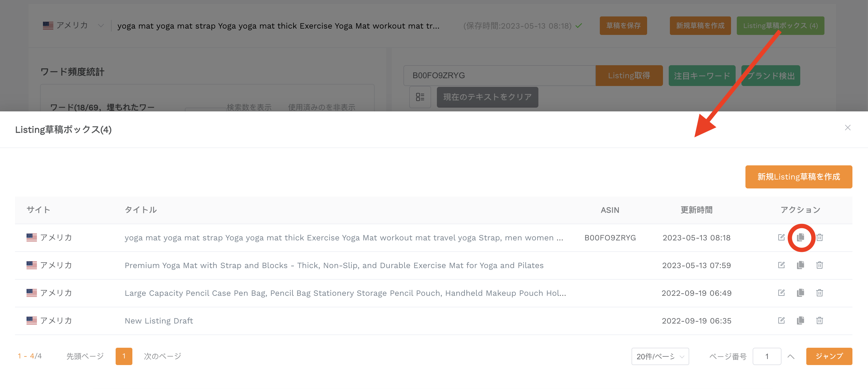Copy the Large Capacity Pencil Case draft
This screenshot has width=868, height=389.
pyautogui.click(x=801, y=293)
